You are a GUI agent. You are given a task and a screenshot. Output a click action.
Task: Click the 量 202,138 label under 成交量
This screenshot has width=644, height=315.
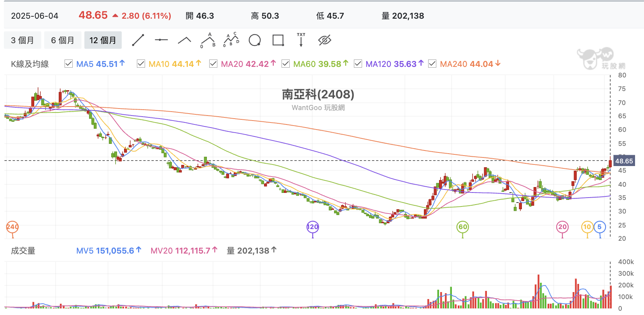point(251,251)
